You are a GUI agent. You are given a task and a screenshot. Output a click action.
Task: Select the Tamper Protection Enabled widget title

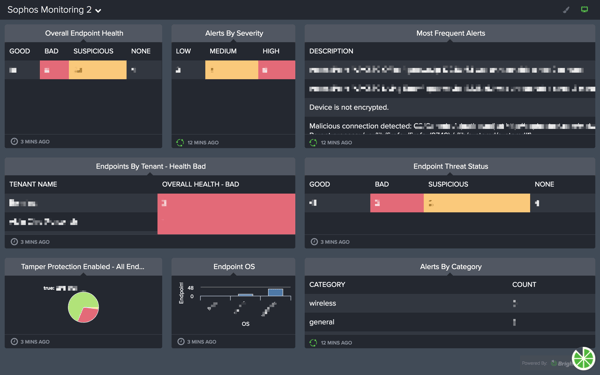point(83,267)
